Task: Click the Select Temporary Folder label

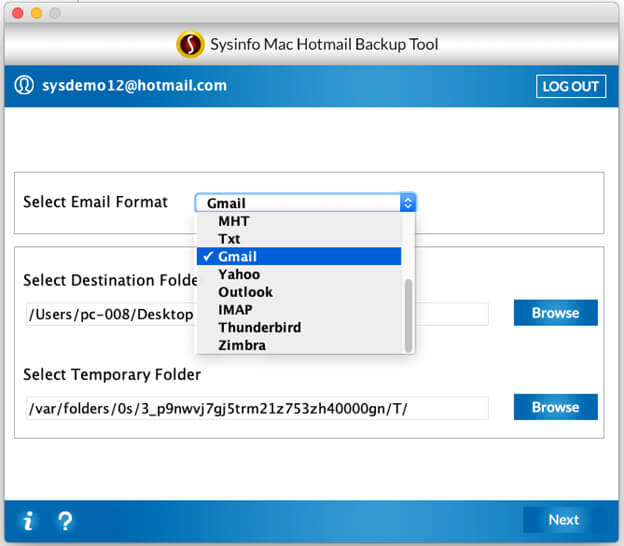Action: click(x=112, y=375)
